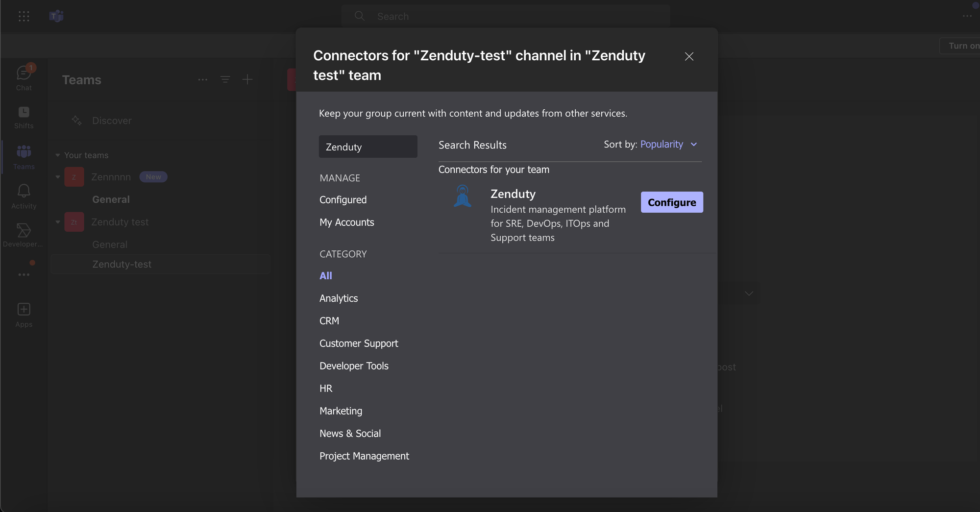Screen dimensions: 980x512
Task: Expand the chevron behind the dialog
Action: point(749,293)
